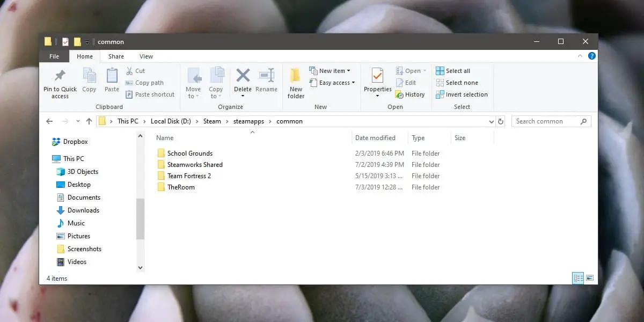The height and width of the screenshot is (322, 644).
Task: Create a New folder
Action: tap(296, 84)
